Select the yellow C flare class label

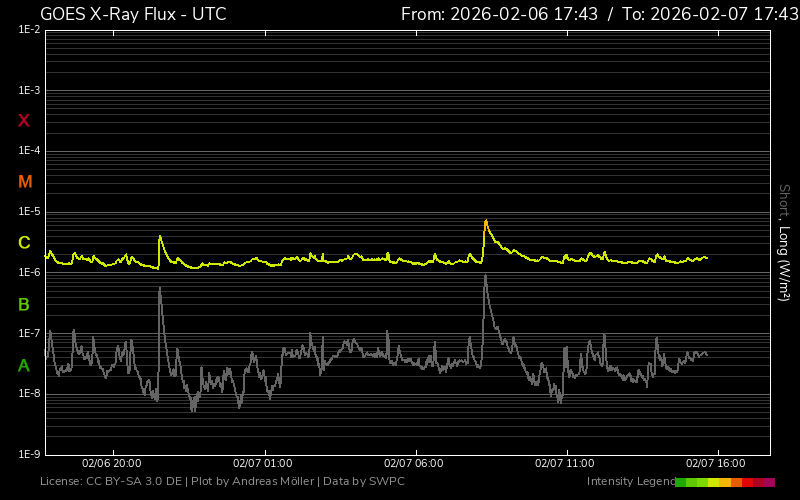24,243
